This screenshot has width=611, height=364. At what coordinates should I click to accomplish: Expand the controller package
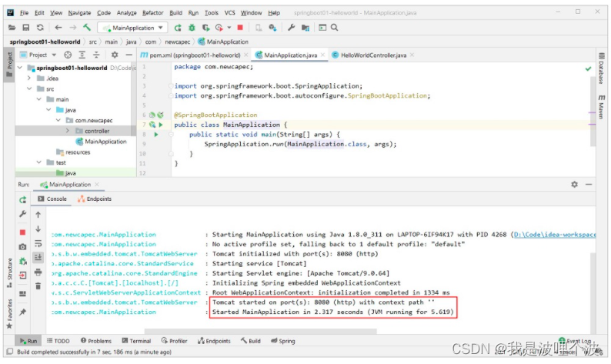68,131
